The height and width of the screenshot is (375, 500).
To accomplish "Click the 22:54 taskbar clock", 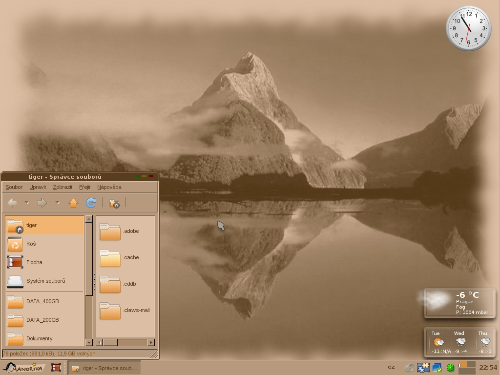I will (488, 368).
